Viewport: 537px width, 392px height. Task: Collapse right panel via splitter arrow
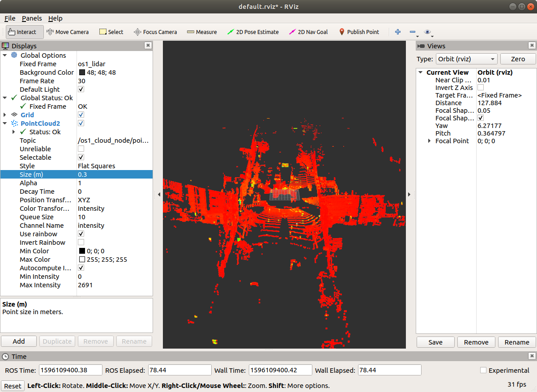pos(409,194)
